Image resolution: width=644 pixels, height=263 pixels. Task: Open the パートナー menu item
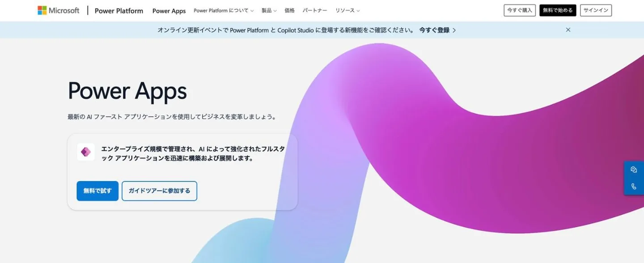tap(315, 11)
